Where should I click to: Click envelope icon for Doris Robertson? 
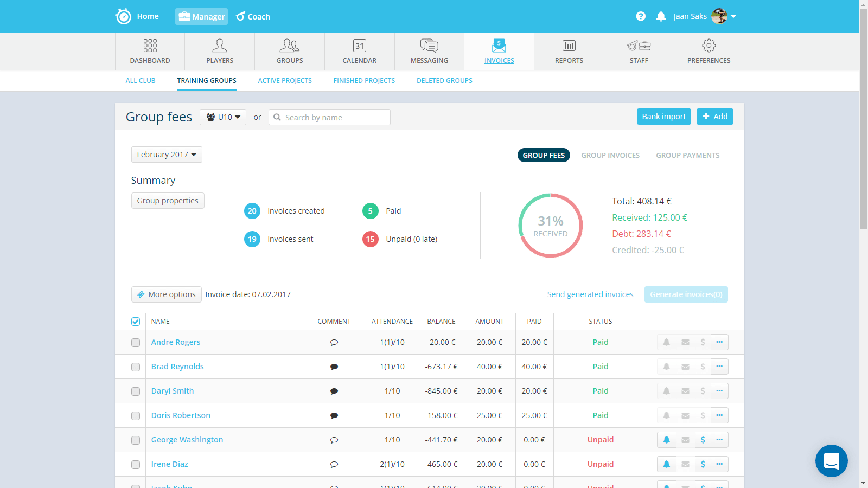click(685, 415)
